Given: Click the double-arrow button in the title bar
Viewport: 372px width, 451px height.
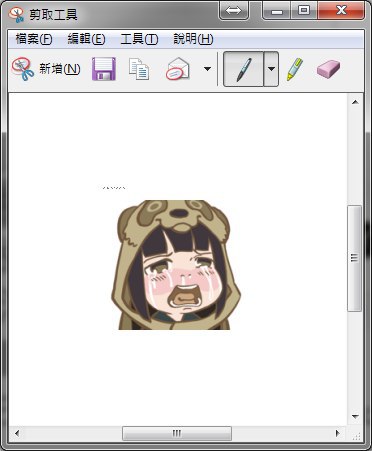Looking at the screenshot, I should [233, 10].
